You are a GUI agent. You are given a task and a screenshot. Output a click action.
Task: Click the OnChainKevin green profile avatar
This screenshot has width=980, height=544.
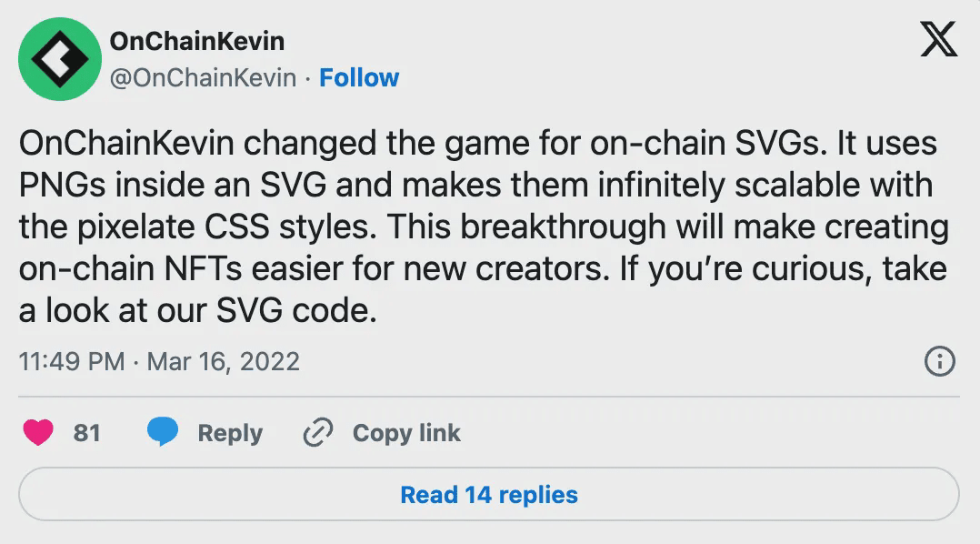(59, 60)
